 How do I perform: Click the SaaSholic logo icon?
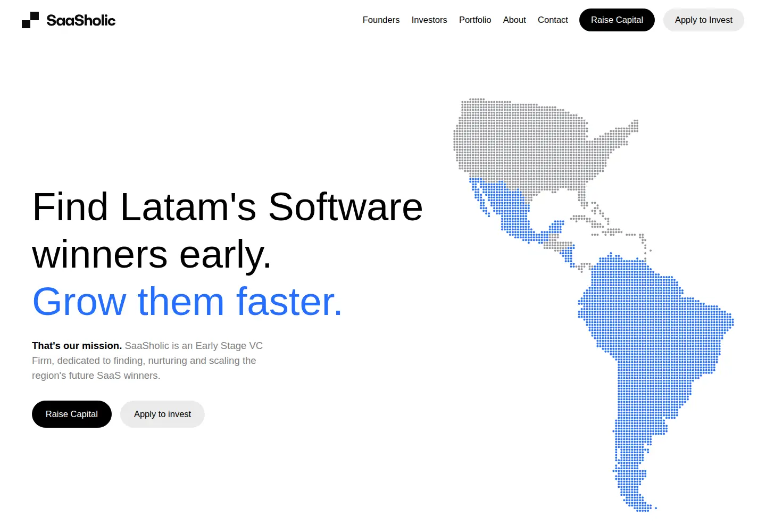tap(30, 20)
